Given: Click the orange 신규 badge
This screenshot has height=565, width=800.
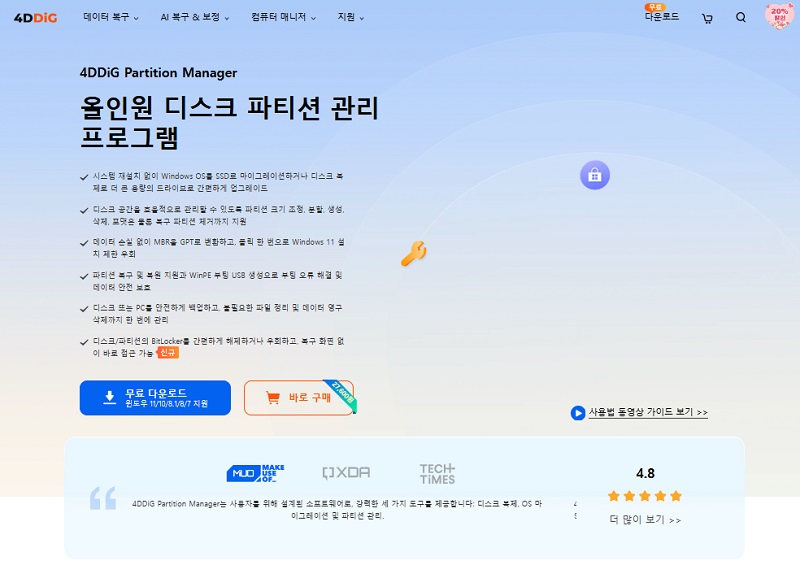Looking at the screenshot, I should [168, 353].
